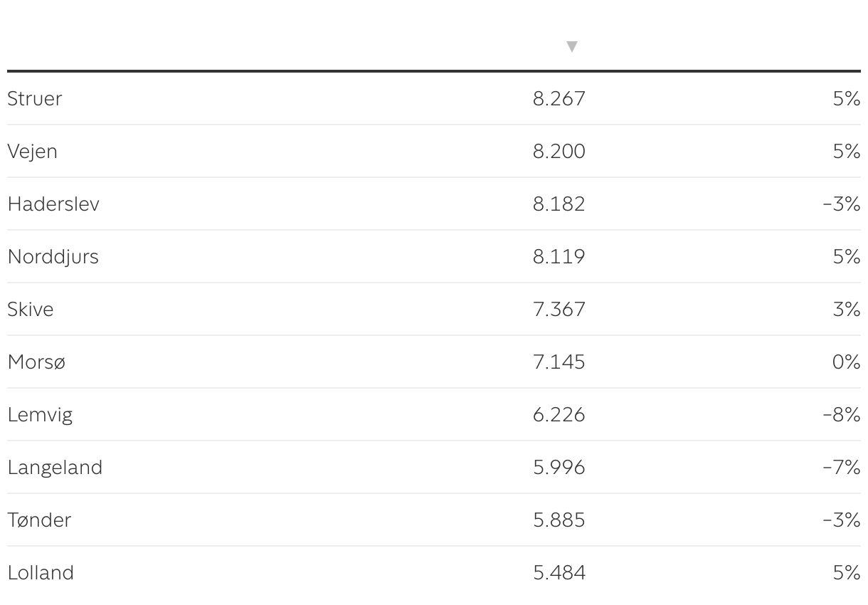Click the -7% change for Langeland
The width and height of the screenshot is (868, 605).
pos(842,468)
